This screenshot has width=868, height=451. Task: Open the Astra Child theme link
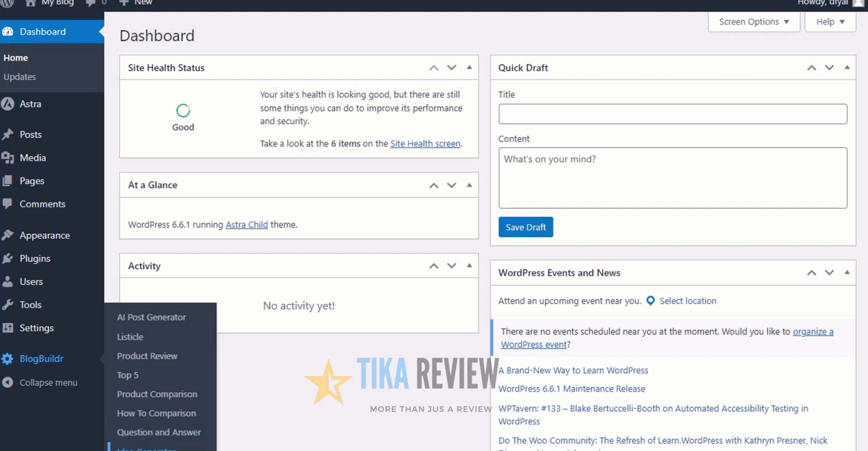[247, 225]
